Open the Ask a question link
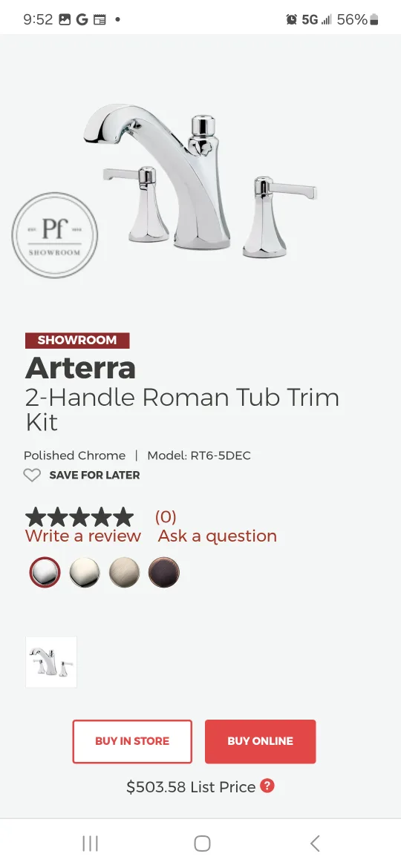Screen dimensions: 401x868 click(x=218, y=536)
